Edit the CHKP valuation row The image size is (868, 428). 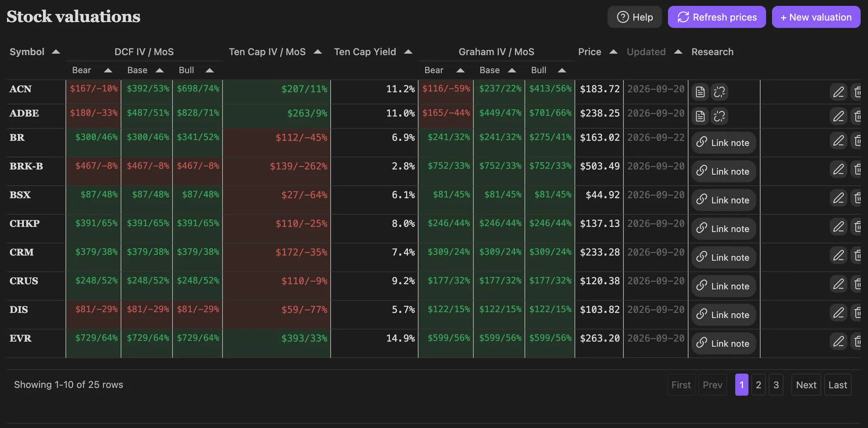point(838,227)
